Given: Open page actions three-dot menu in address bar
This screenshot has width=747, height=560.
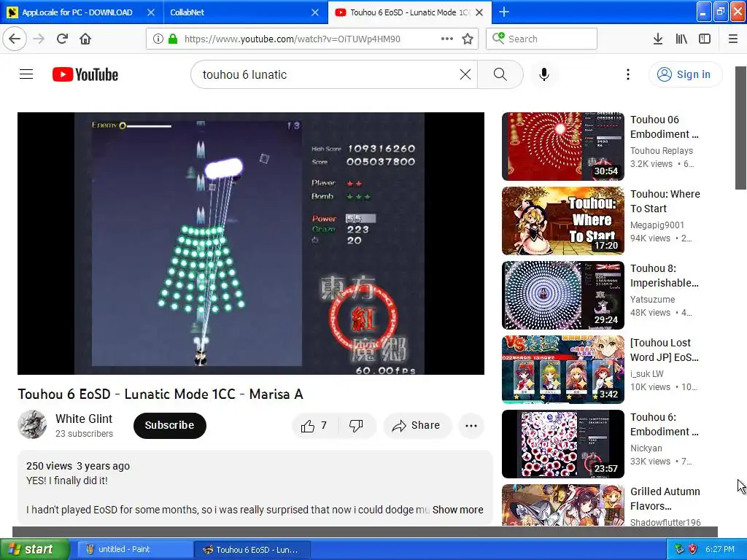Looking at the screenshot, I should tap(447, 39).
